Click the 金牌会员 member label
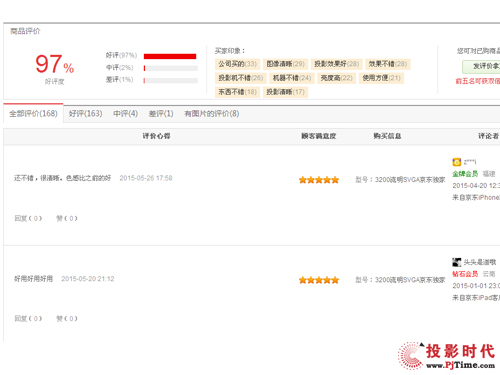Image resolution: width=500 pixels, height=375 pixels. click(465, 174)
